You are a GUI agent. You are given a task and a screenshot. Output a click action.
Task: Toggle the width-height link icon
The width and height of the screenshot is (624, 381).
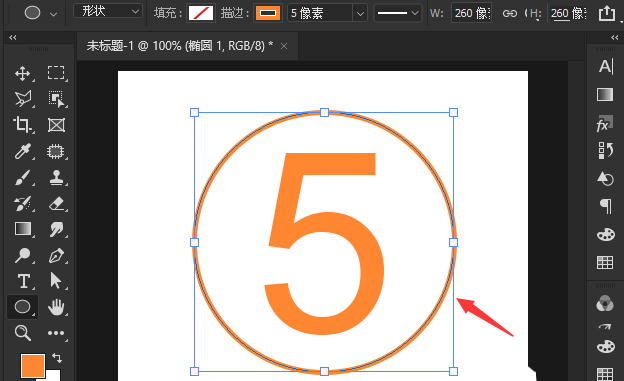(x=509, y=14)
